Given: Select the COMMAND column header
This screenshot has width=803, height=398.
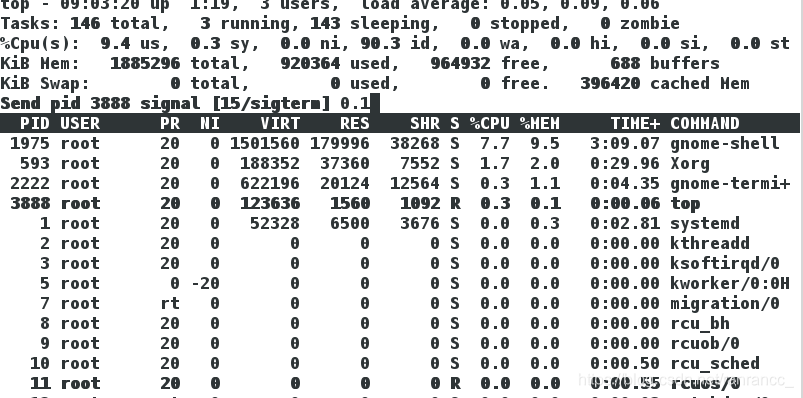Looking at the screenshot, I should coord(705,123).
